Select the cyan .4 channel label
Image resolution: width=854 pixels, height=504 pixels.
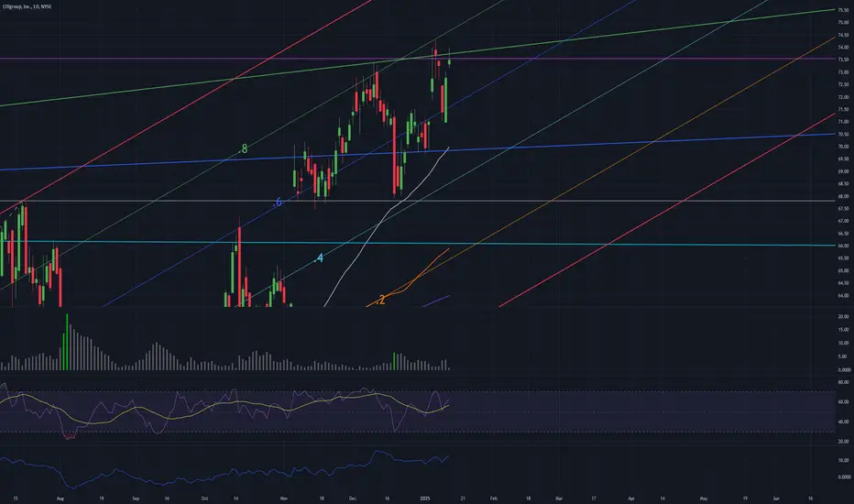tap(319, 258)
